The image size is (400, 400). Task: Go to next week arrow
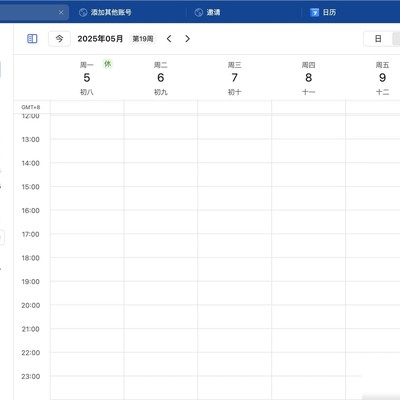(187, 39)
